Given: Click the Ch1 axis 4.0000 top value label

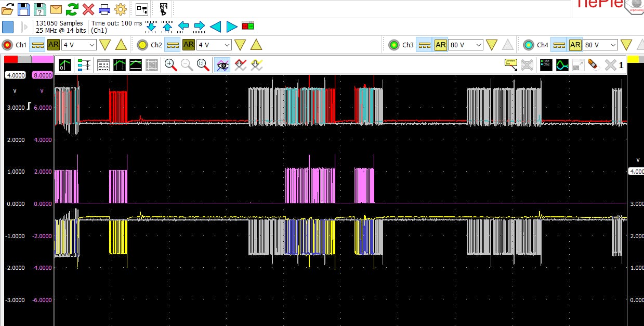Looking at the screenshot, I should click(x=16, y=75).
